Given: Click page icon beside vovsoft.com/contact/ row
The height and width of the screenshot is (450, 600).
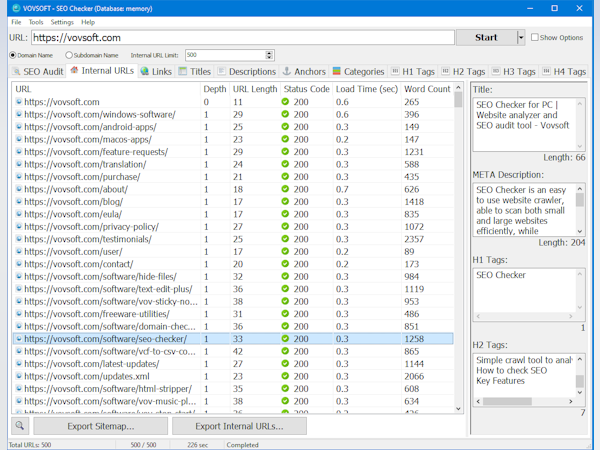Looking at the screenshot, I should 19,264.
